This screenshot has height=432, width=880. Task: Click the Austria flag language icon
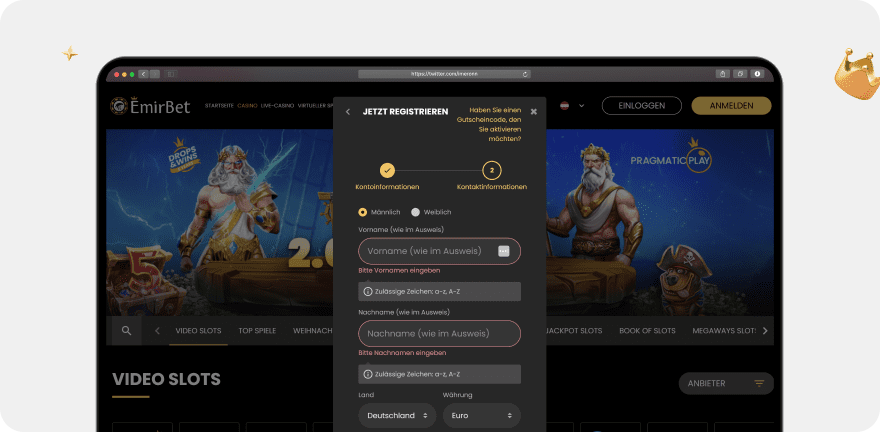pos(565,105)
